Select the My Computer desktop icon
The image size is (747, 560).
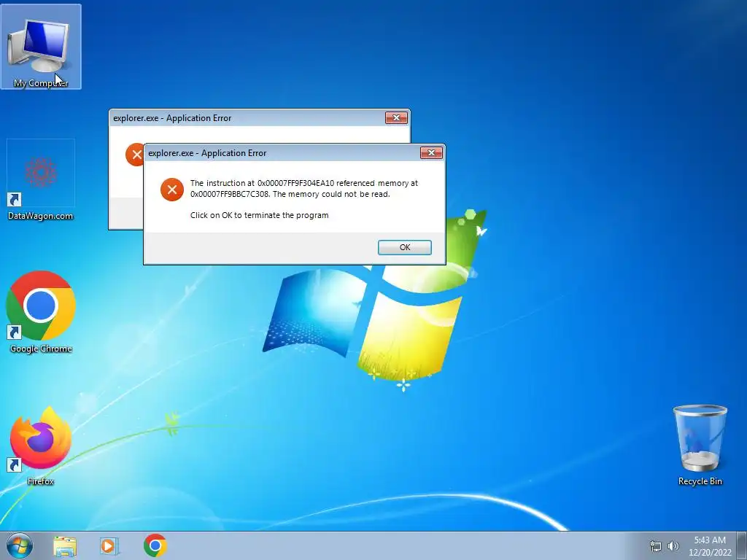coord(41,47)
